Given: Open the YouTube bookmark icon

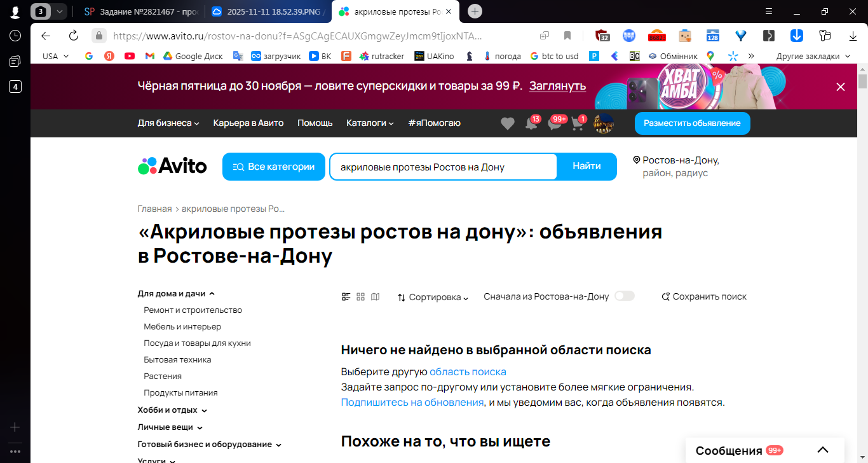Looking at the screenshot, I should (x=130, y=56).
